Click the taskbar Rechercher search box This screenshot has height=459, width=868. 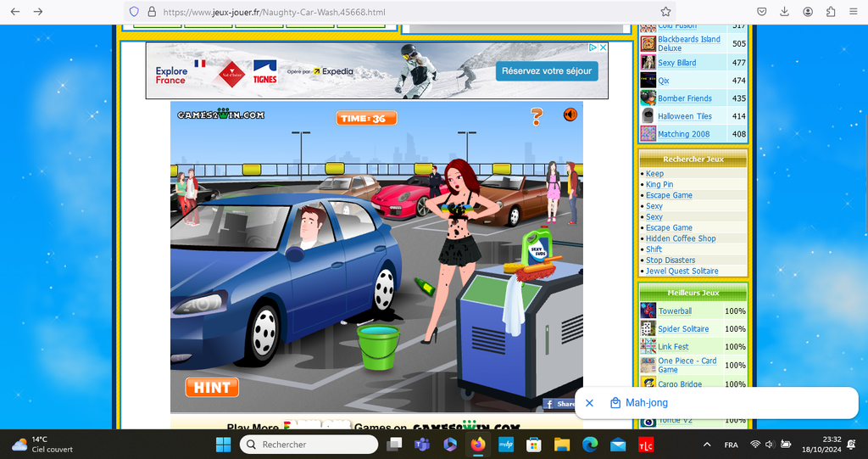point(309,445)
